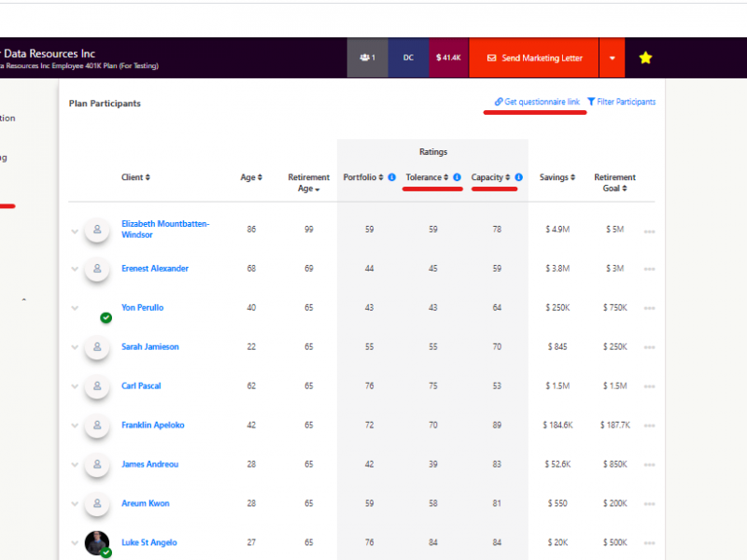Viewport: 747px width, 560px height.
Task: Click the Send Marketing Letter button
Action: click(x=534, y=58)
